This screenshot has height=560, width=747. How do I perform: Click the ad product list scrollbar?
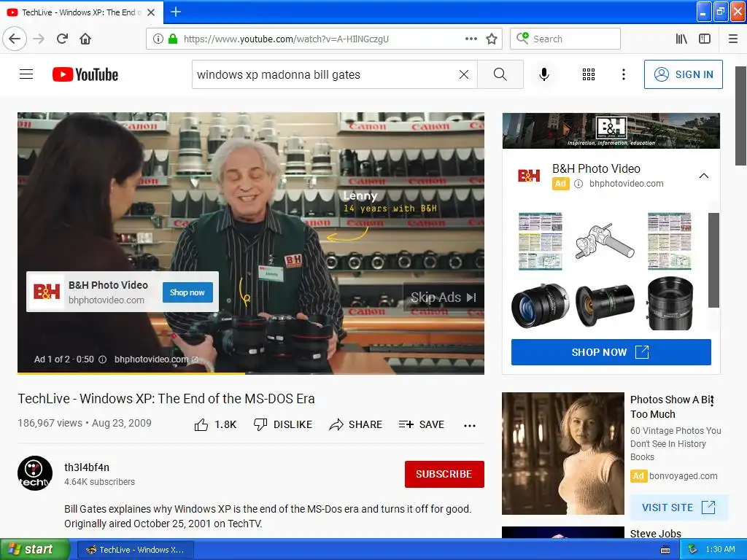(x=713, y=260)
